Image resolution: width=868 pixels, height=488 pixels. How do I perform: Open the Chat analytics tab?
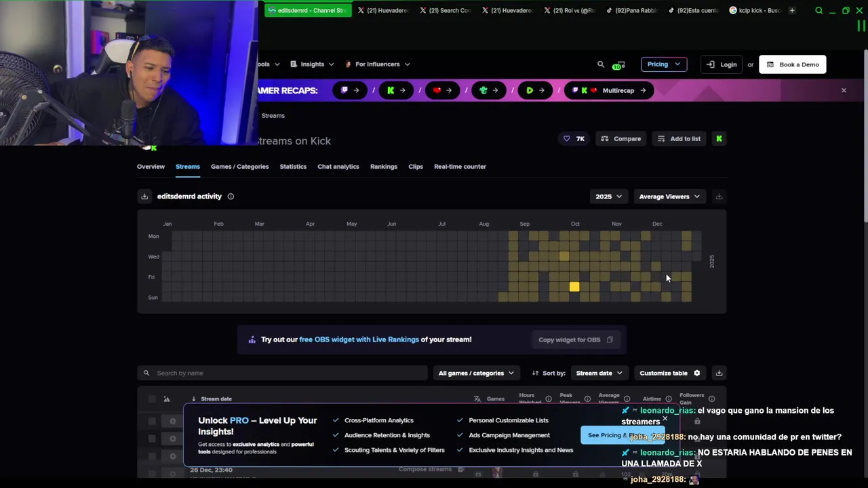pos(338,167)
